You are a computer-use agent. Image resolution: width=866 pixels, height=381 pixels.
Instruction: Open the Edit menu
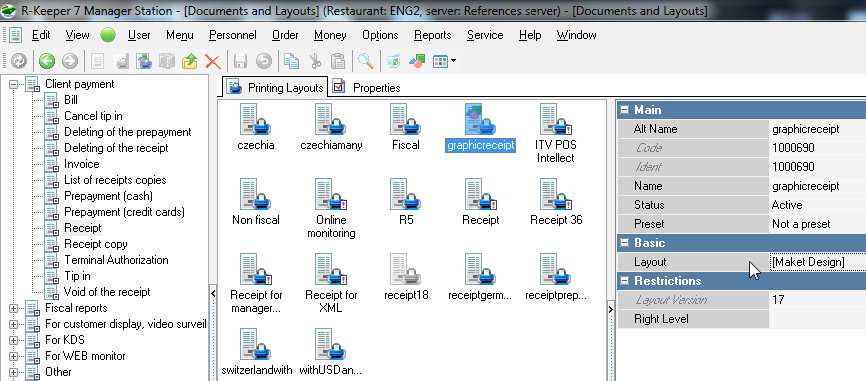[41, 35]
